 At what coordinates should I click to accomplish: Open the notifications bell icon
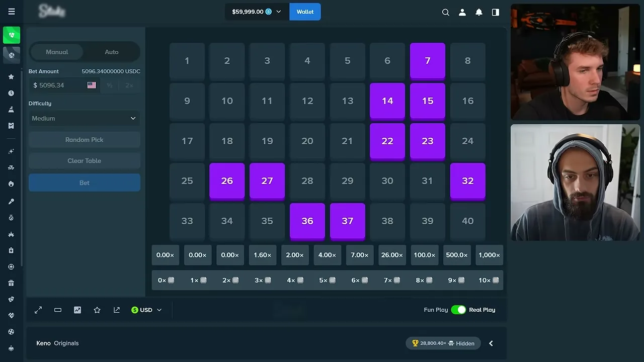479,12
